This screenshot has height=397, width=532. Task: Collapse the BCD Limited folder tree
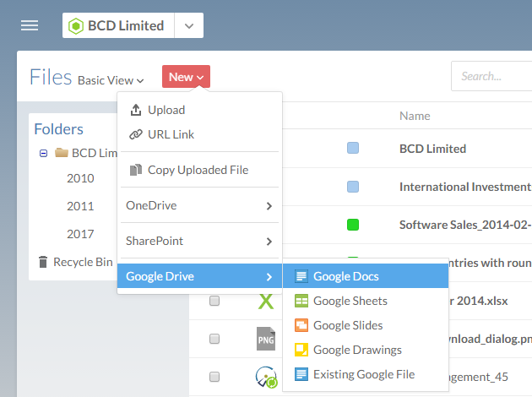[43, 154]
